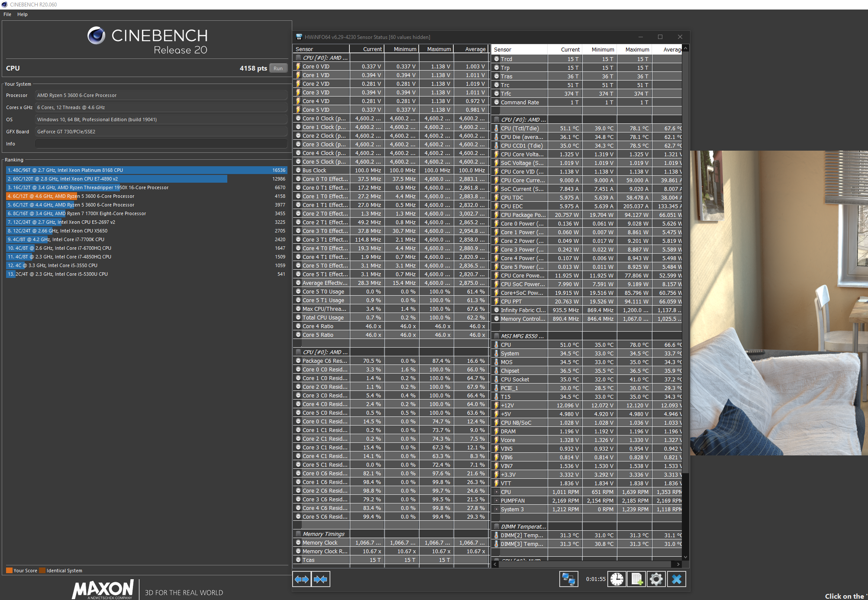Image resolution: width=868 pixels, height=600 pixels.
Task: Click the HWiNFO64 title bar app icon
Action: 299,37
